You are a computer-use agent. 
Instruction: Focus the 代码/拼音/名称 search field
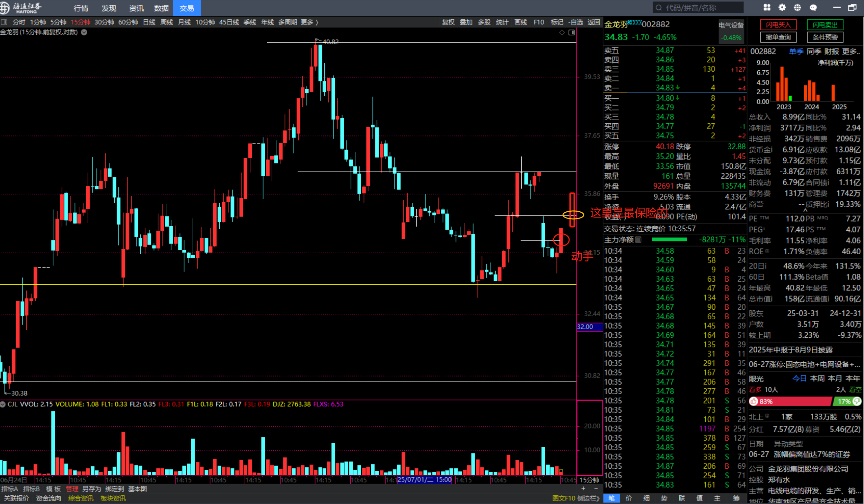(x=698, y=8)
